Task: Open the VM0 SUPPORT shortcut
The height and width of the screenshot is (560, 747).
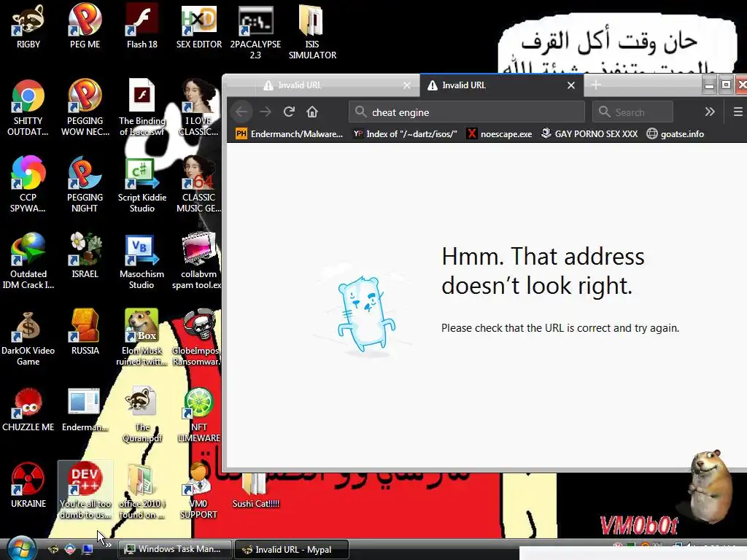Action: 198,491
